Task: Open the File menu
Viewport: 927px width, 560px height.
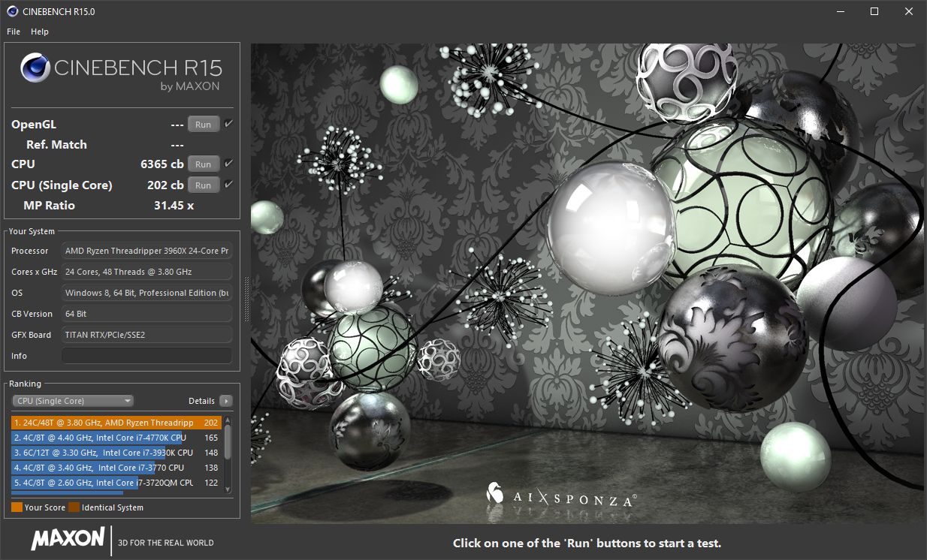Action: tap(12, 32)
